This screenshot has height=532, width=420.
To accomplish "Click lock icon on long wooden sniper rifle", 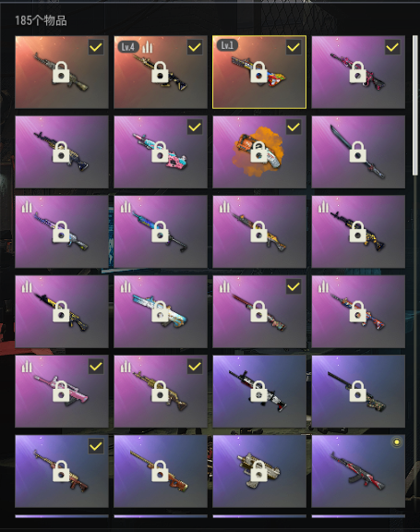I will point(160,471).
